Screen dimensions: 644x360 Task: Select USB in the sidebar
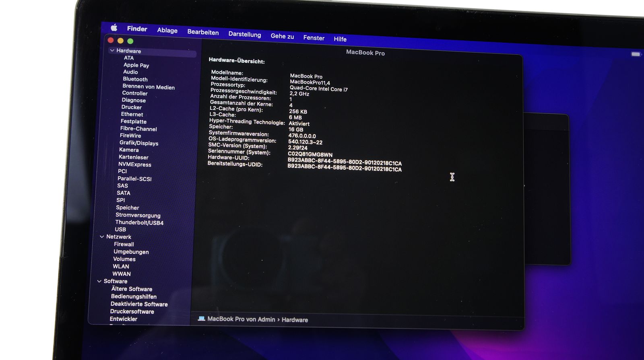[120, 229]
